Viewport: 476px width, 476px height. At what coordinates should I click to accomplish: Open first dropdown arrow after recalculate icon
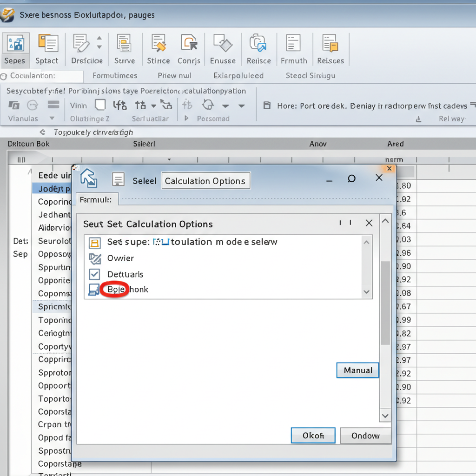225,106
